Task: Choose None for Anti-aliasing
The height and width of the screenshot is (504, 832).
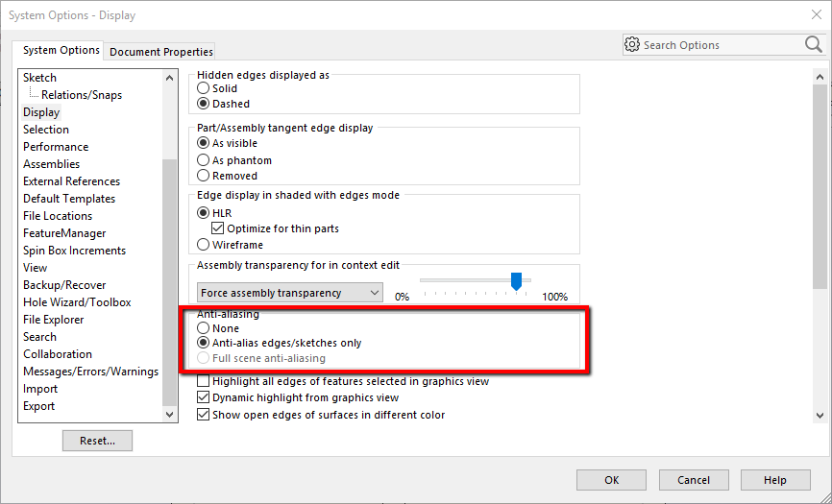Action: click(x=204, y=328)
